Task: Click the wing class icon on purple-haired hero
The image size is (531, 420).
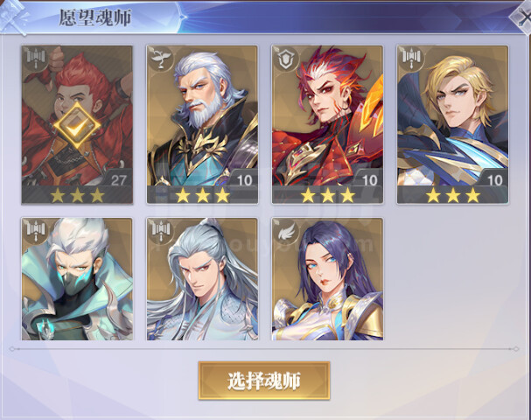Action: click(x=285, y=231)
